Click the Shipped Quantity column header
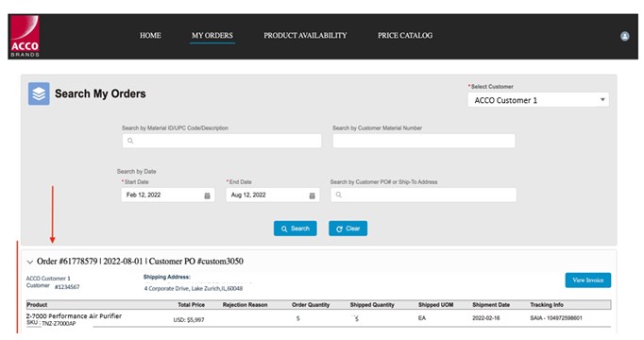The width and height of the screenshot is (644, 340). (x=372, y=305)
